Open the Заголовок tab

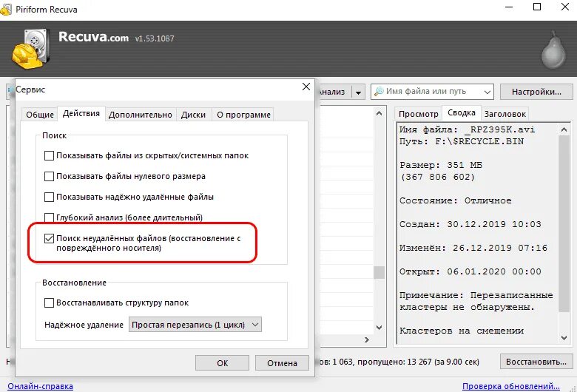505,114
